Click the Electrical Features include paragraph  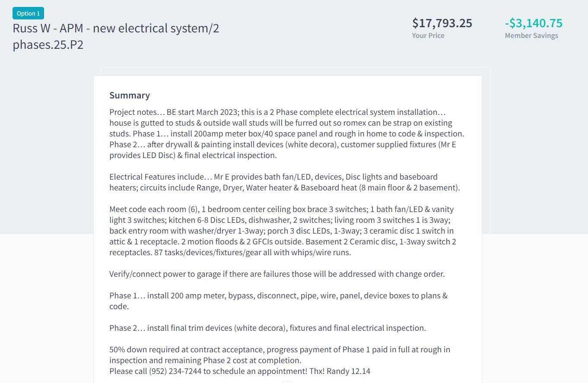point(285,182)
